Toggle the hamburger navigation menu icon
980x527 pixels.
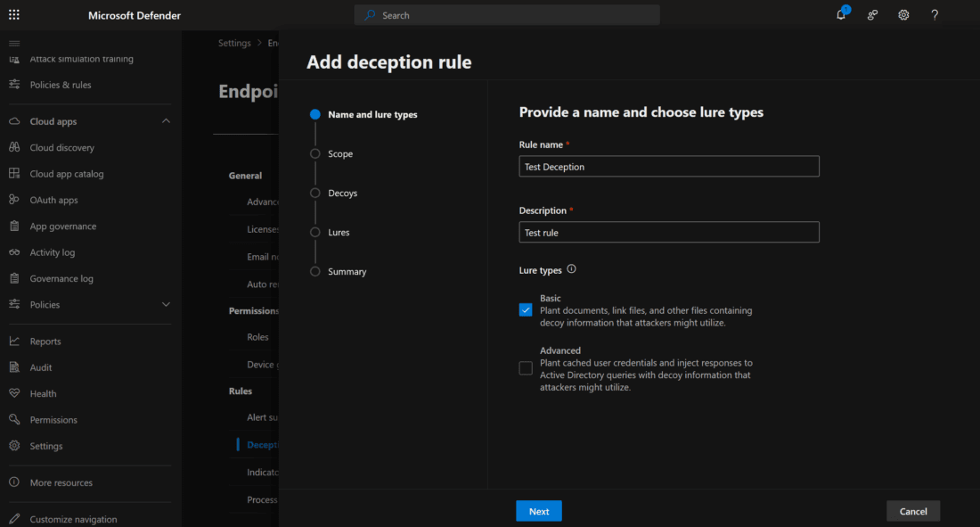tap(14, 43)
